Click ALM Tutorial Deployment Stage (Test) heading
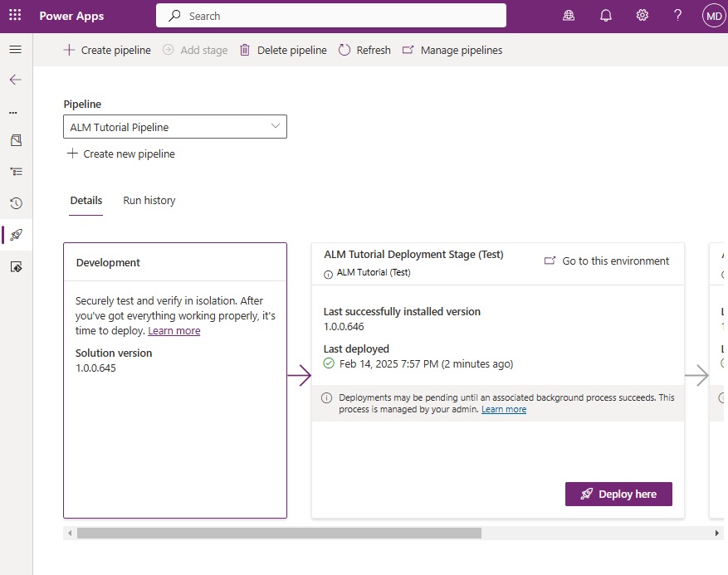 coord(413,255)
